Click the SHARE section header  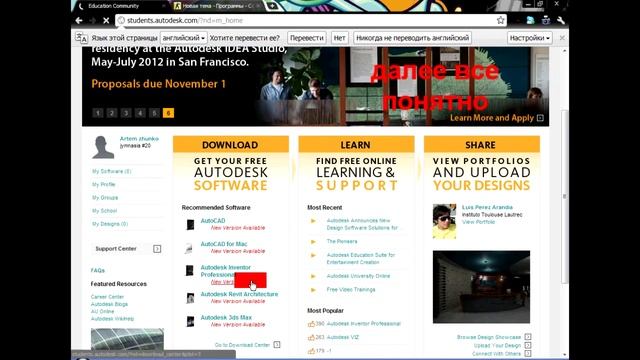(481, 145)
